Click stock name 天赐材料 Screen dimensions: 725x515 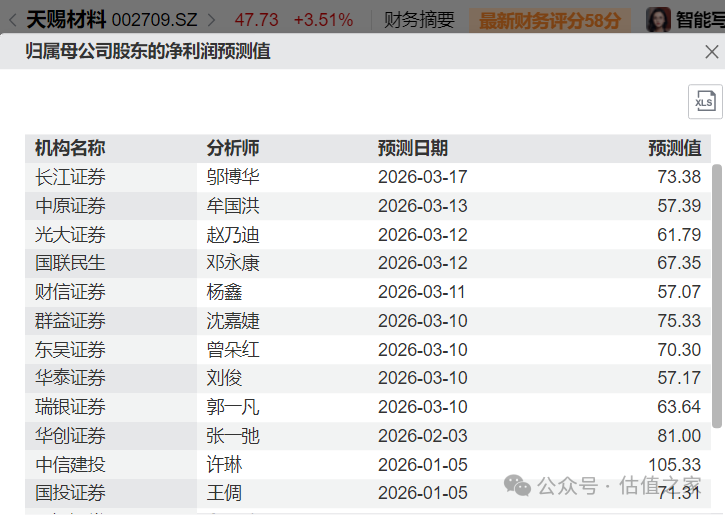pos(66,20)
